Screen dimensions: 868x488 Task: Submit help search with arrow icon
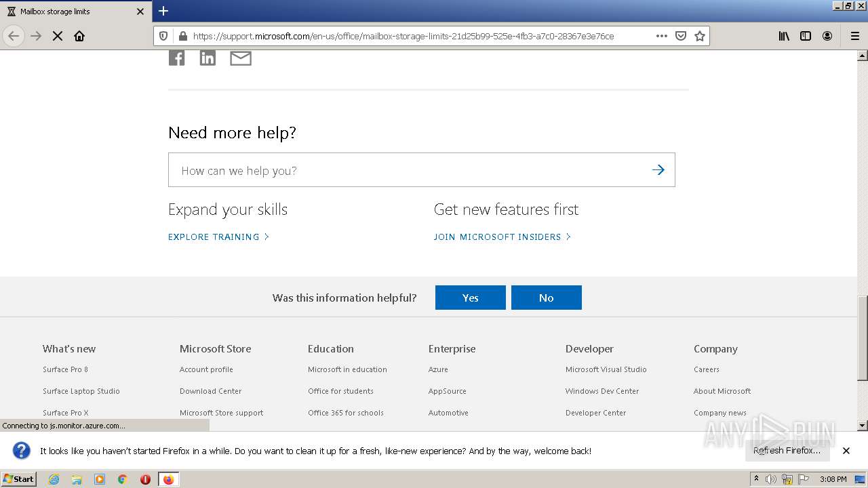[658, 170]
